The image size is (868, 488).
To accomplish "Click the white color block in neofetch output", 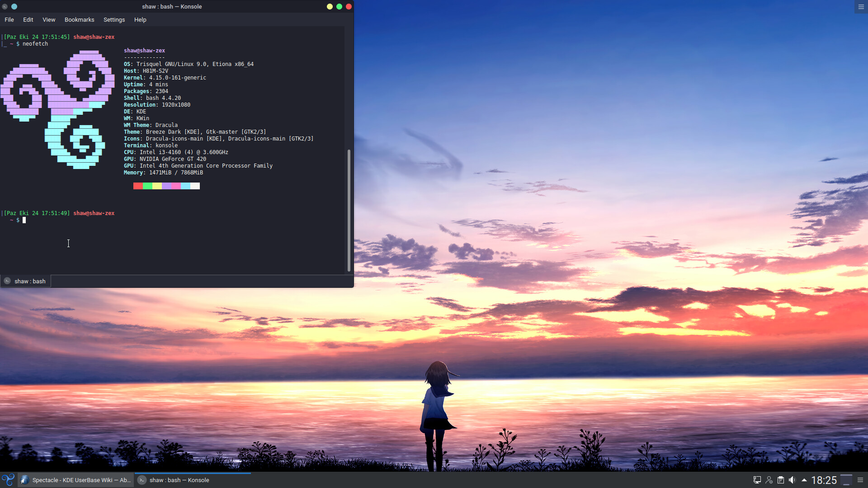I will 195,186.
